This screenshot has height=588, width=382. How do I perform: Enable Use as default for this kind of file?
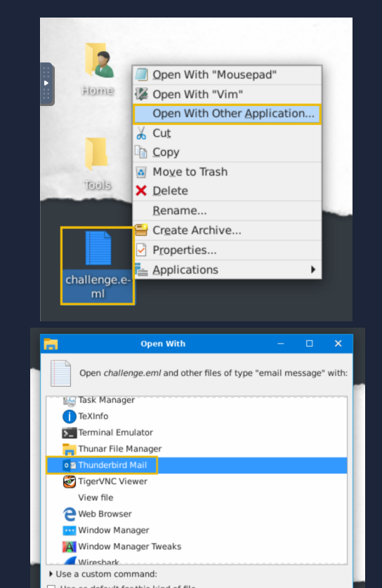tap(51, 586)
